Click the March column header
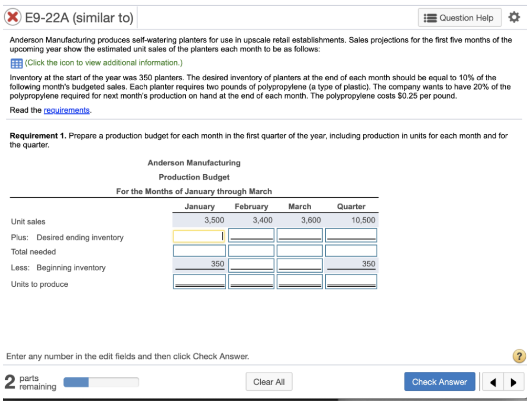The height and width of the screenshot is (407, 532). (300, 207)
